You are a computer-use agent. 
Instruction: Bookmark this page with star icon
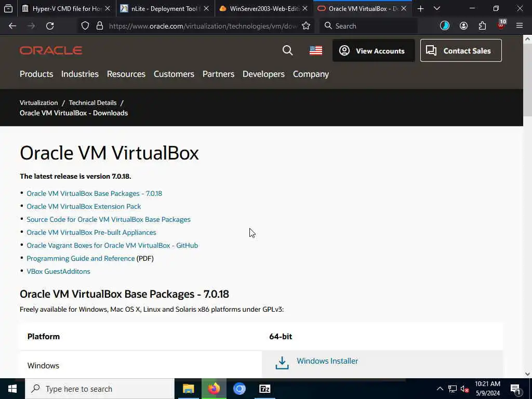[x=305, y=26]
